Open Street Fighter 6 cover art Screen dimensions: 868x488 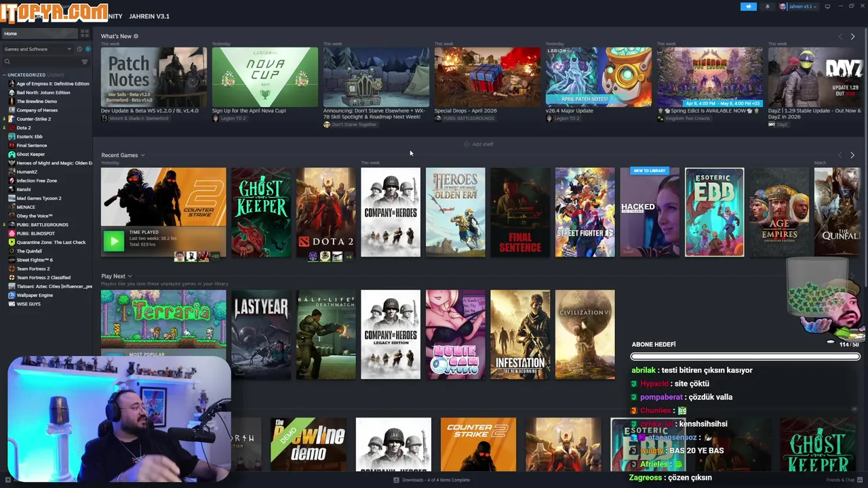click(585, 212)
